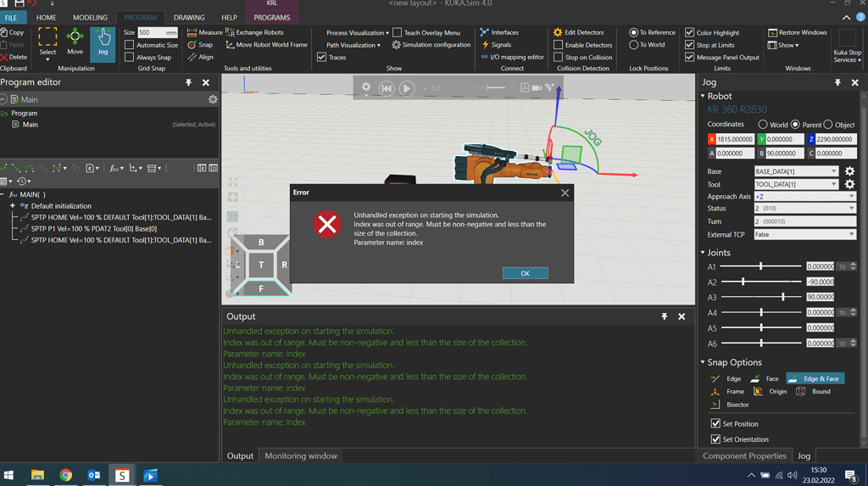The height and width of the screenshot is (486, 868).
Task: Click the Edit Detectors icon
Action: tap(558, 32)
